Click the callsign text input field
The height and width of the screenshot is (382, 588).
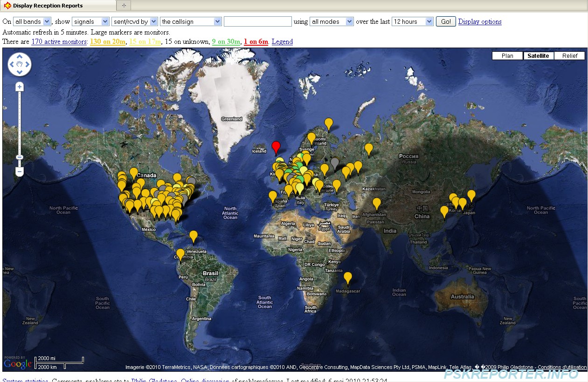257,21
